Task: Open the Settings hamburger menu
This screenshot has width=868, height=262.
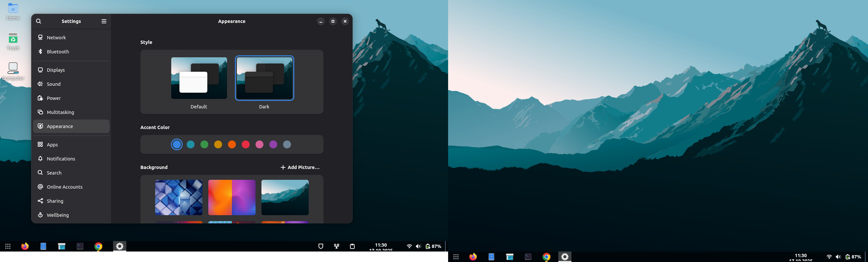Action: pyautogui.click(x=104, y=21)
